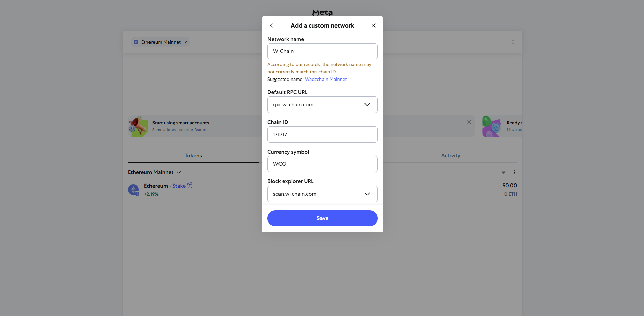
Task: Open the account options three-dot menu
Action: click(x=513, y=42)
